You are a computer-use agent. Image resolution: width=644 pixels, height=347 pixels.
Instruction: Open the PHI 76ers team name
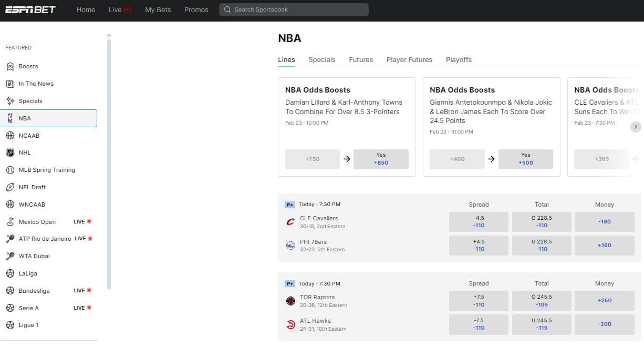pyautogui.click(x=315, y=242)
